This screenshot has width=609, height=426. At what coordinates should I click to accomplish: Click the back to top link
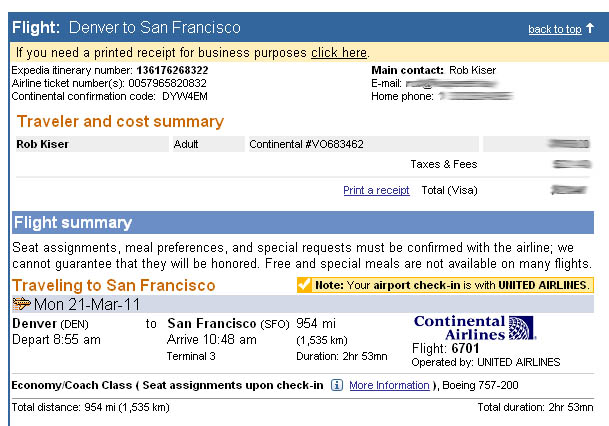click(x=555, y=29)
